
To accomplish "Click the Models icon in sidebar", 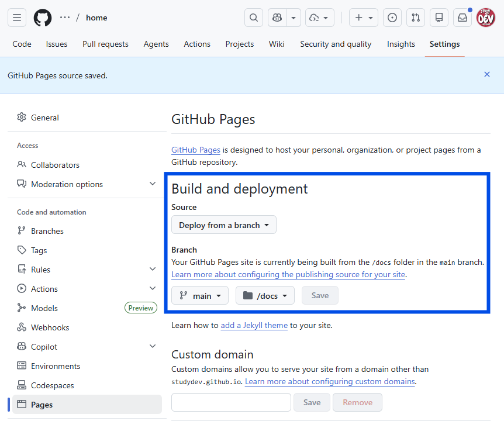I will [22, 308].
